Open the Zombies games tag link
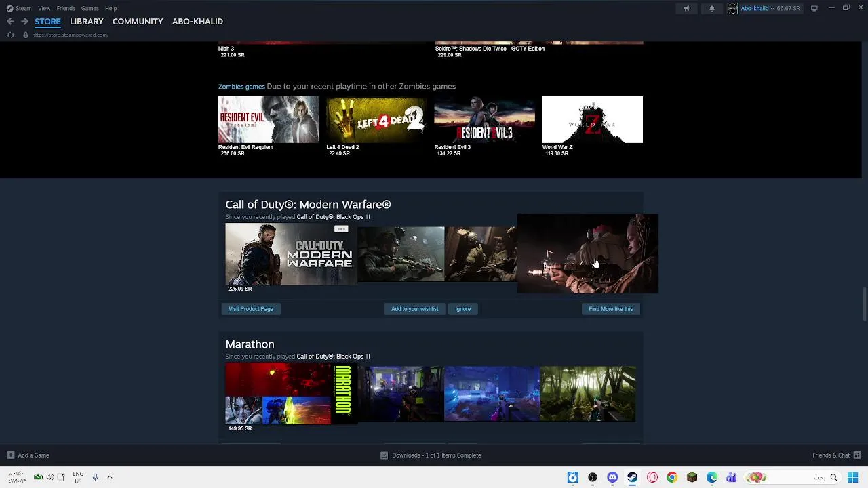 point(241,87)
